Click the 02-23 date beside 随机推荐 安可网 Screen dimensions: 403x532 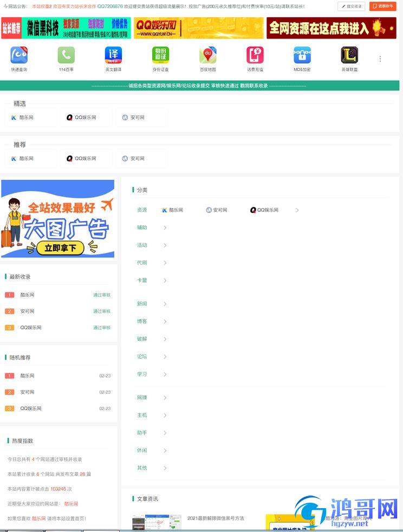tap(105, 392)
